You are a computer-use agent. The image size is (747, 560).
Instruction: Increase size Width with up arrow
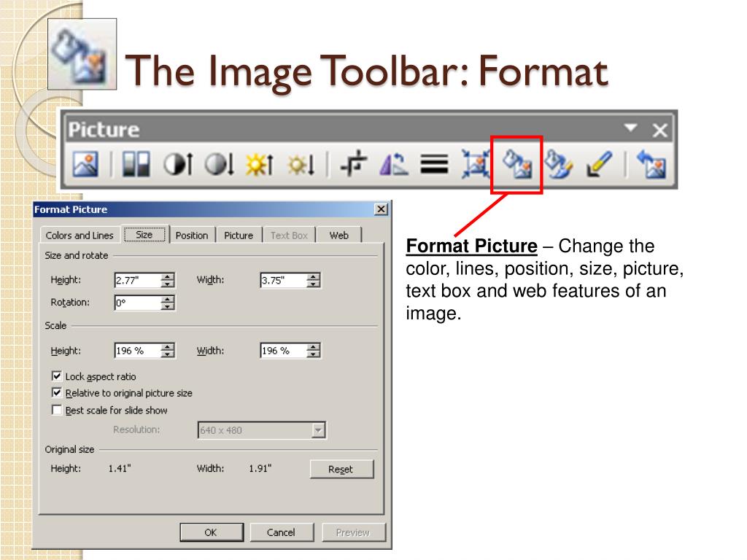click(x=314, y=276)
